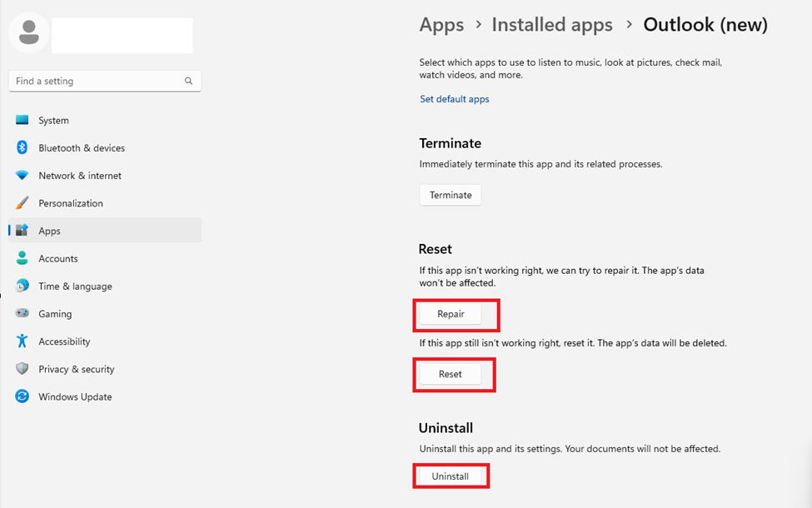Click the System monitor icon in sidebar
The image size is (812, 508).
pos(22,120)
